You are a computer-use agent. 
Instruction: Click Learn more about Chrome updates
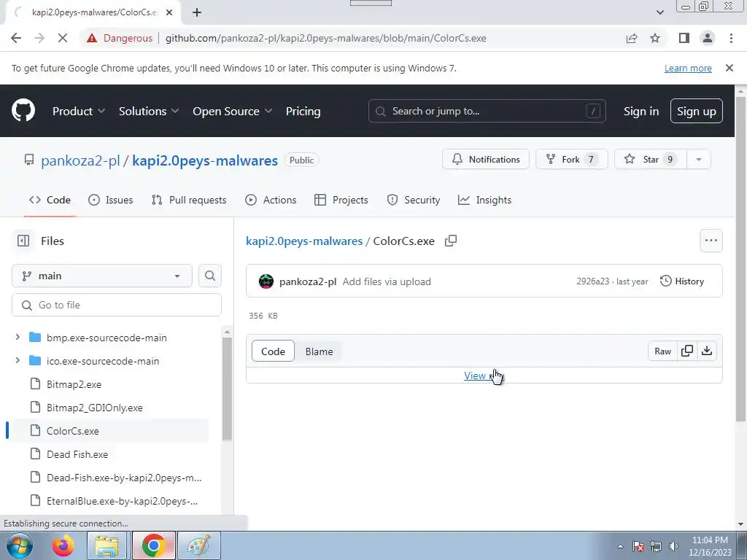(688, 68)
